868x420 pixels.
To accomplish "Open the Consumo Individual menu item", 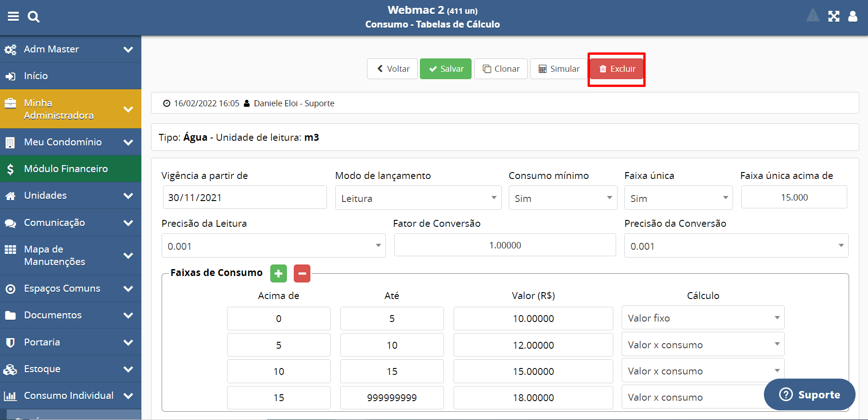I will (x=70, y=396).
